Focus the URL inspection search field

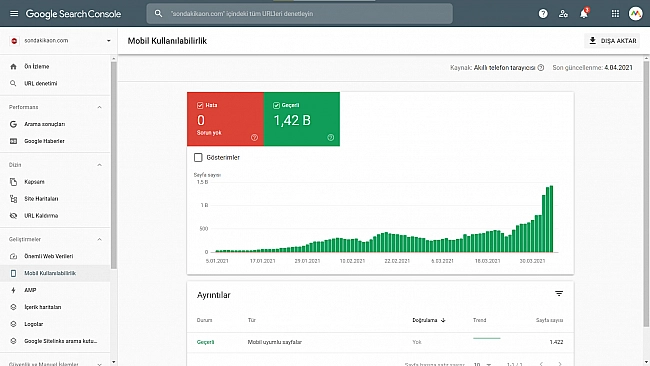coord(299,14)
